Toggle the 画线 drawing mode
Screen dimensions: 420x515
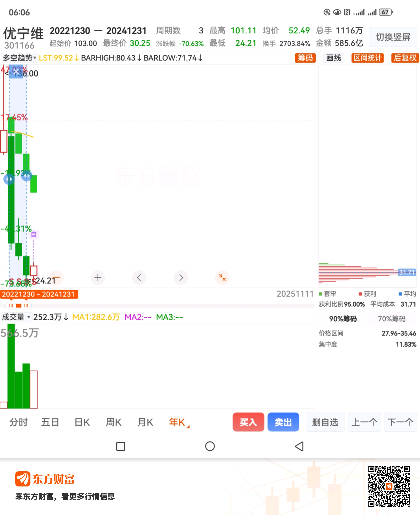click(333, 58)
